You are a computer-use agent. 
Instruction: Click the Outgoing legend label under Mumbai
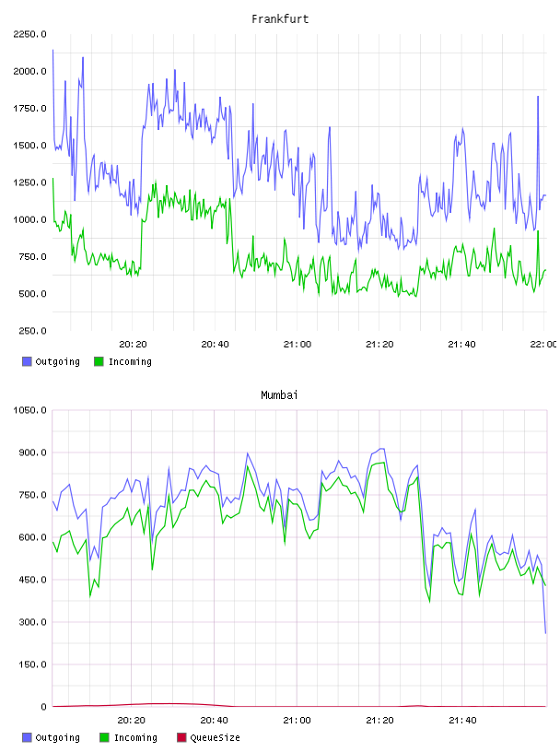point(57,737)
